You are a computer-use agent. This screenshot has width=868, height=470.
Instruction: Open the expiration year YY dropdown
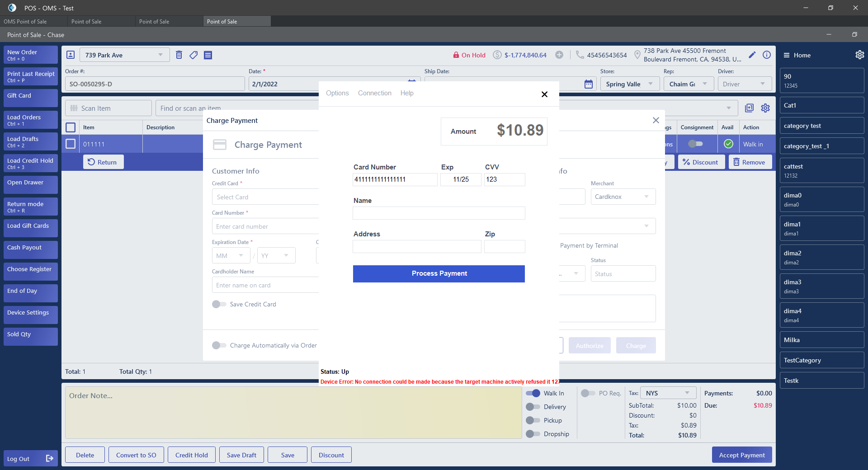point(276,255)
